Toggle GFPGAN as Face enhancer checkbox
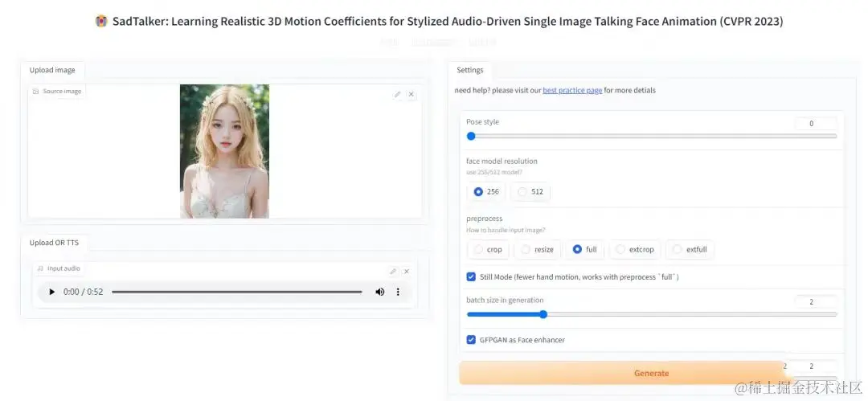Image resolution: width=868 pixels, height=401 pixels. tap(471, 340)
